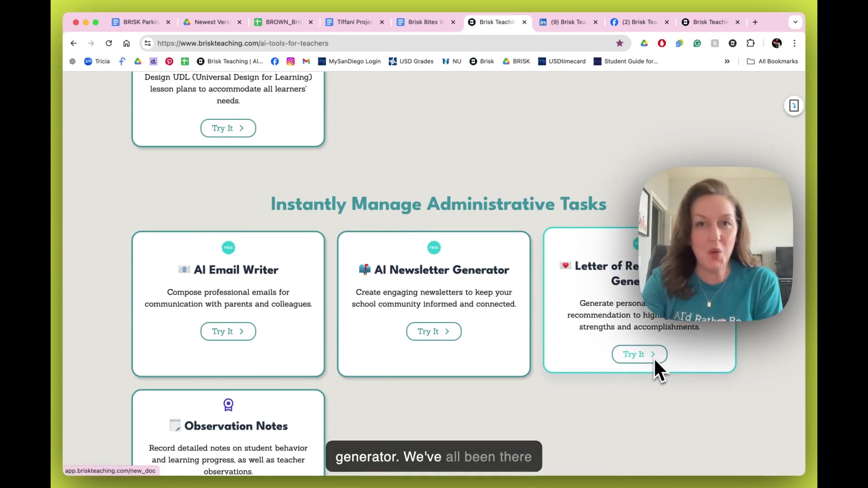Open the Extensions puzzle icon
Screen dimensions: 868x488
[x=750, y=43]
